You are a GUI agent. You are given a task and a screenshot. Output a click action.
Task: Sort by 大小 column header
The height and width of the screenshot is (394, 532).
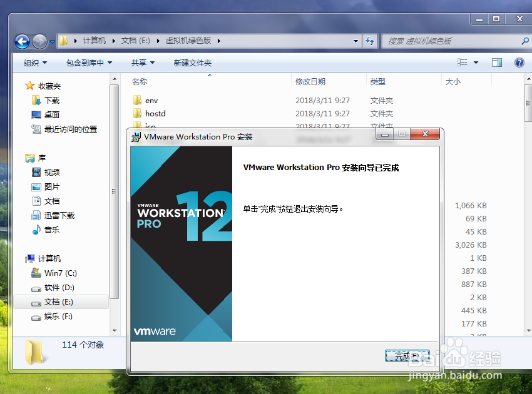[453, 82]
